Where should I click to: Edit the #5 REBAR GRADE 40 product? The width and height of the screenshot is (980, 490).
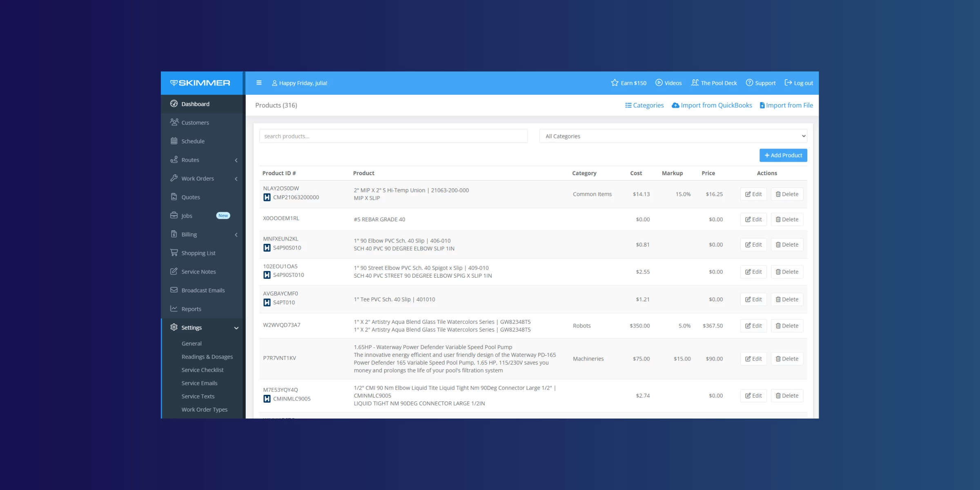tap(753, 220)
